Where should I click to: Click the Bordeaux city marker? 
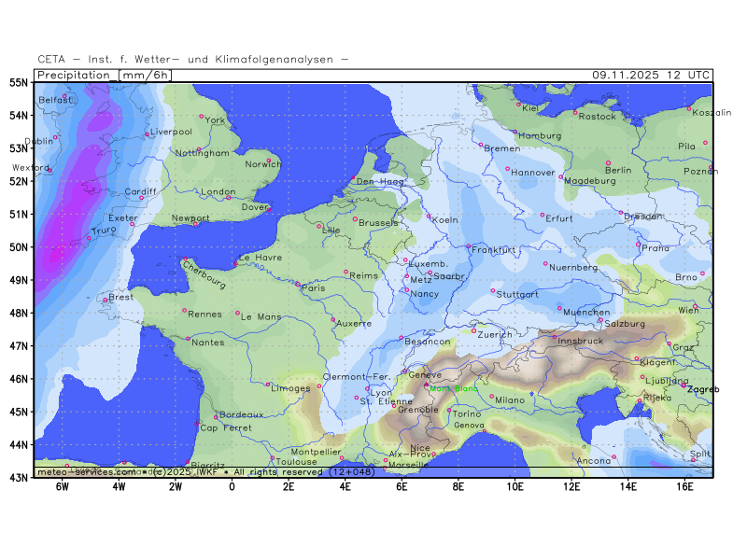[x=216, y=417]
